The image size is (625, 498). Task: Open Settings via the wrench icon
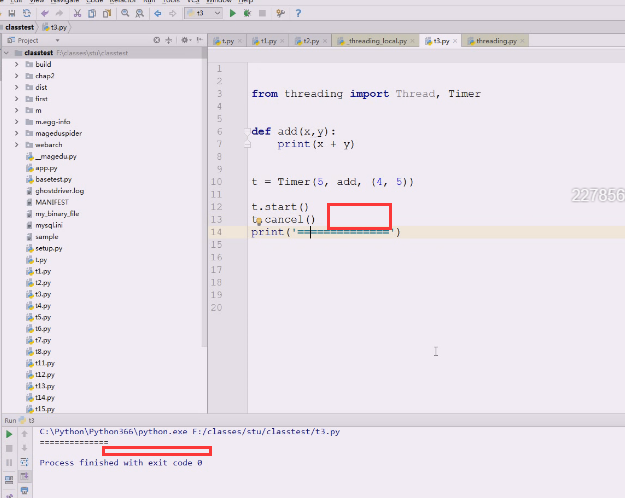pyautogui.click(x=281, y=14)
